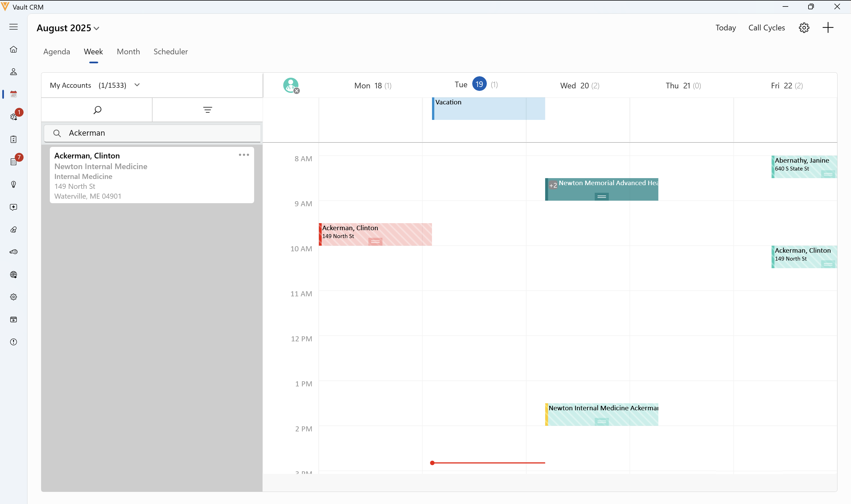
Task: Click the Today button
Action: coord(725,28)
